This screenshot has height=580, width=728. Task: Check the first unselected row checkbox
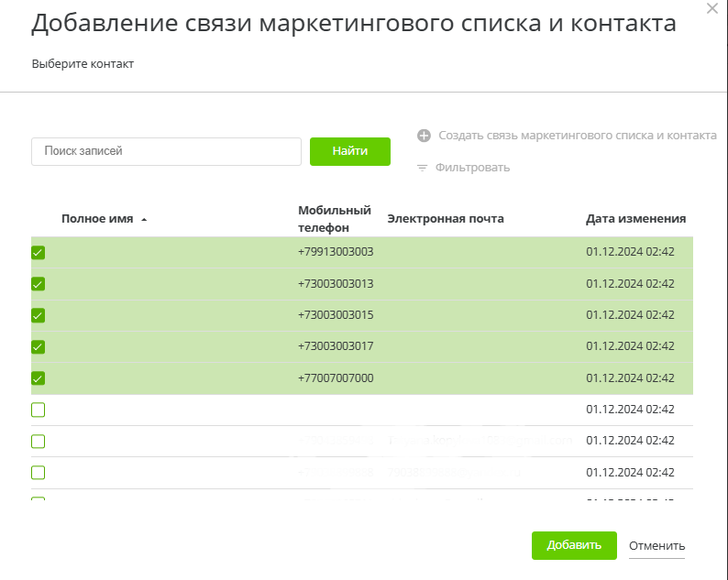click(39, 410)
